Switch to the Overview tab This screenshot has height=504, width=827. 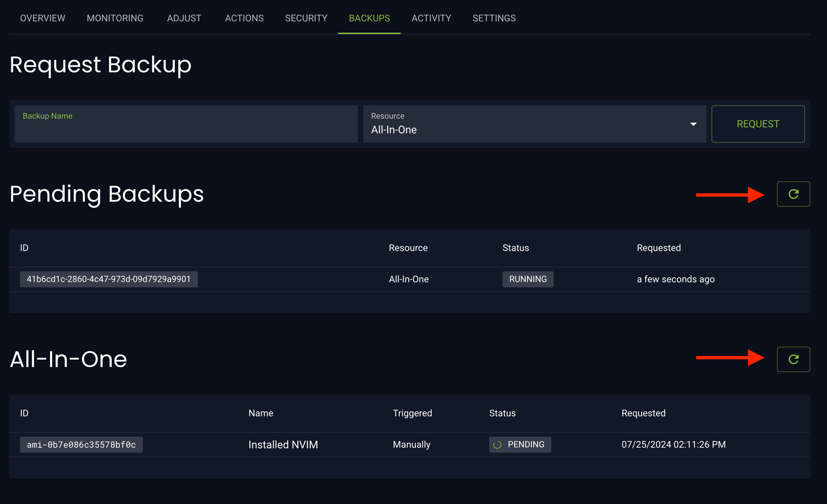[43, 18]
